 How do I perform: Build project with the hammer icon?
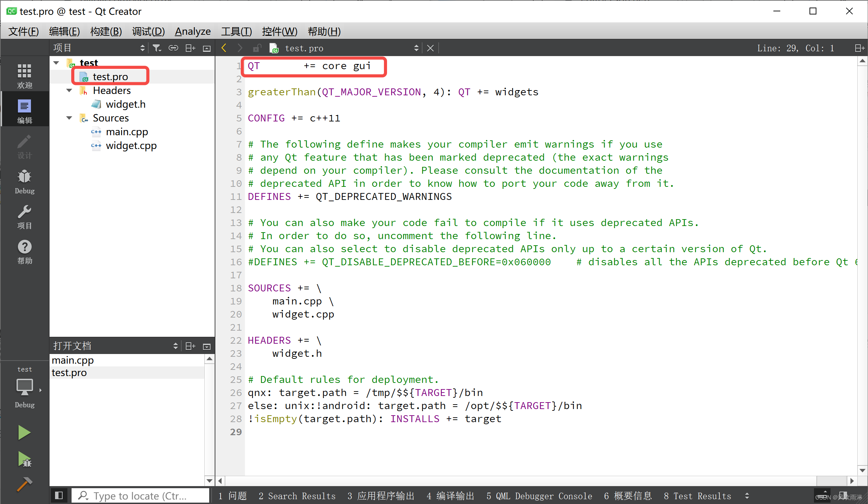(x=24, y=484)
